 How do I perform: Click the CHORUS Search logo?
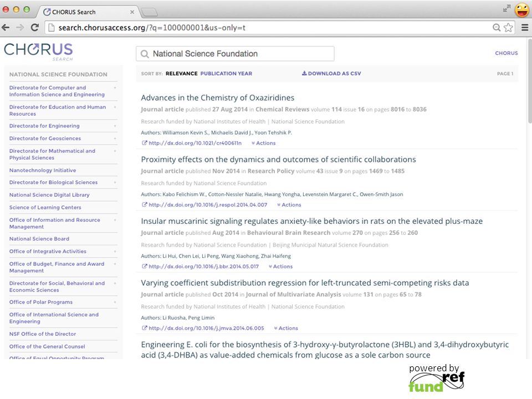[38, 52]
